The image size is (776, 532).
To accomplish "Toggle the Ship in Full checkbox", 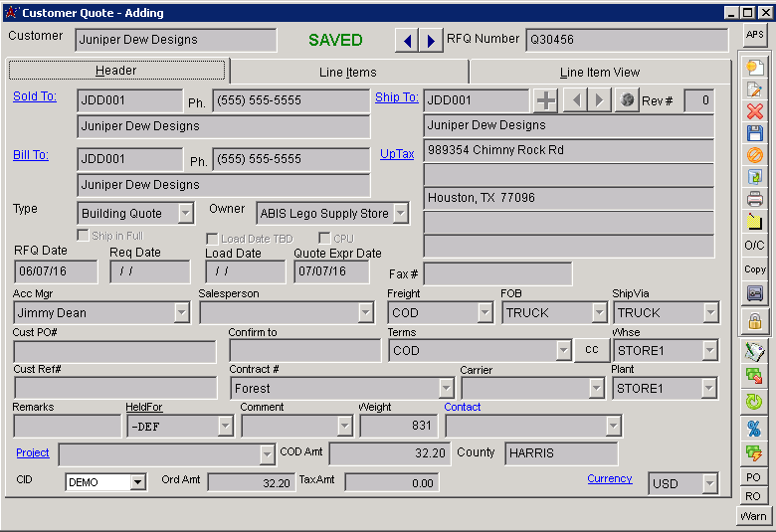I will click(x=84, y=236).
